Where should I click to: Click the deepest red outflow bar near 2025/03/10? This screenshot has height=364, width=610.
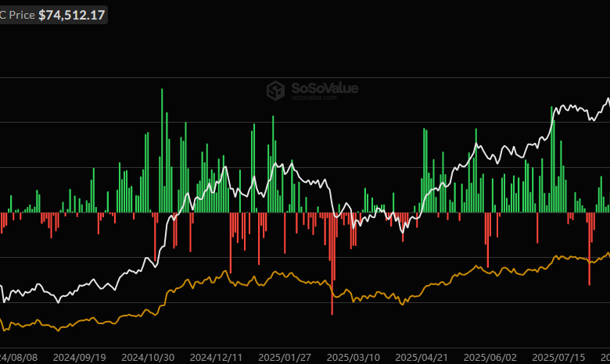(332, 266)
